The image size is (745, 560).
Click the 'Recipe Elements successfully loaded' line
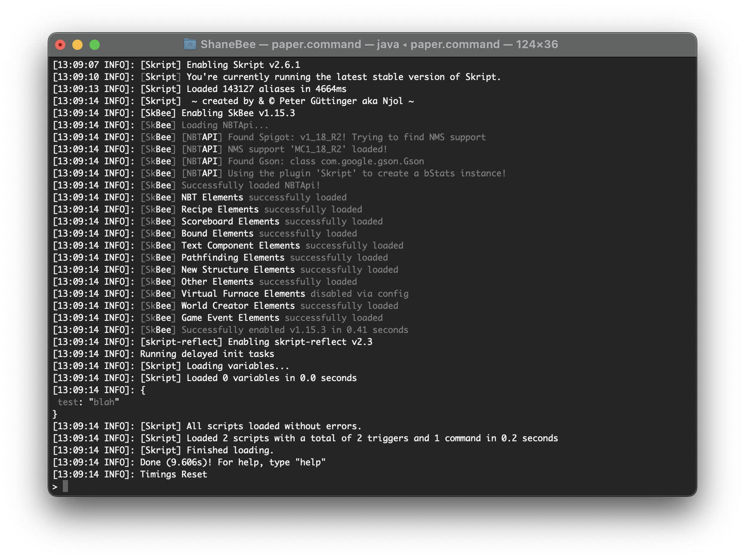[x=207, y=209]
